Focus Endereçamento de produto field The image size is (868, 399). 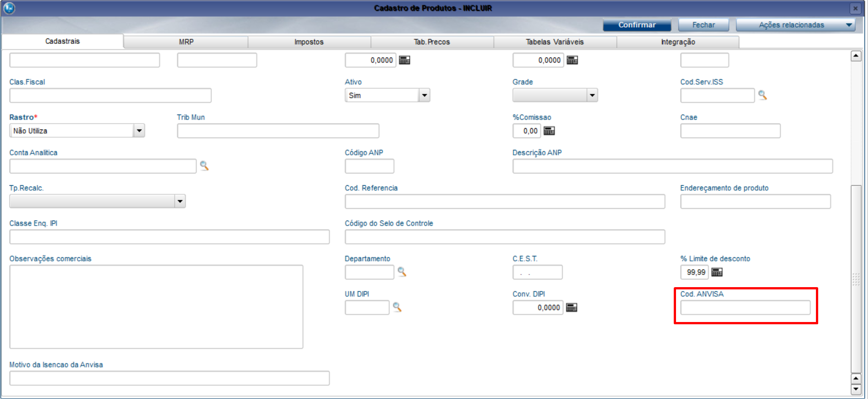pyautogui.click(x=755, y=202)
